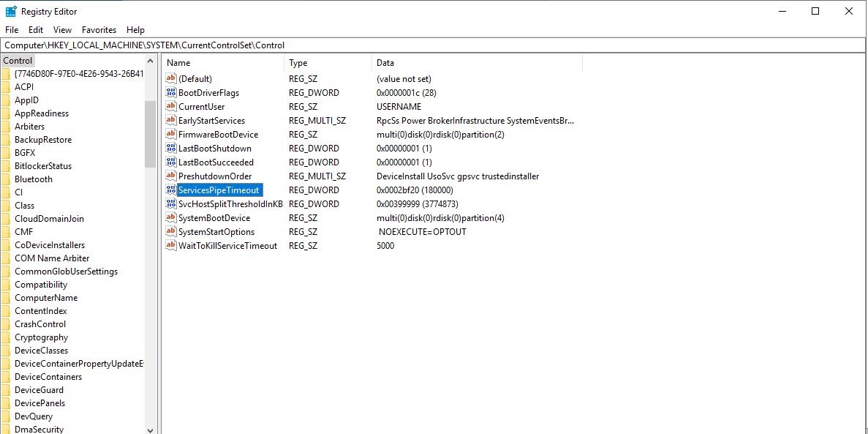868x434 pixels.
Task: Click the down arrow on the tree scrollbar
Action: pos(150,428)
